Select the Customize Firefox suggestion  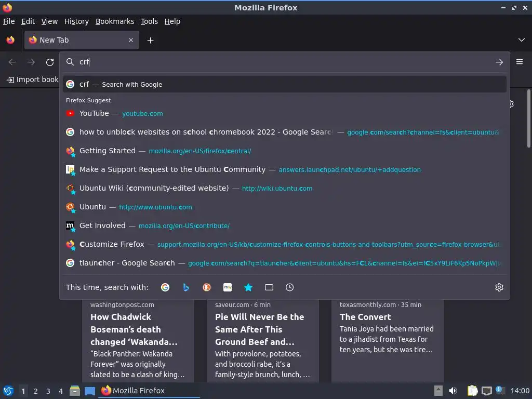[x=284, y=244]
